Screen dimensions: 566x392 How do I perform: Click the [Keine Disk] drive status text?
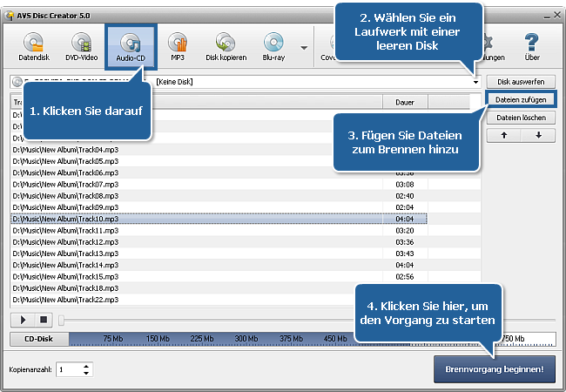pyautogui.click(x=174, y=82)
